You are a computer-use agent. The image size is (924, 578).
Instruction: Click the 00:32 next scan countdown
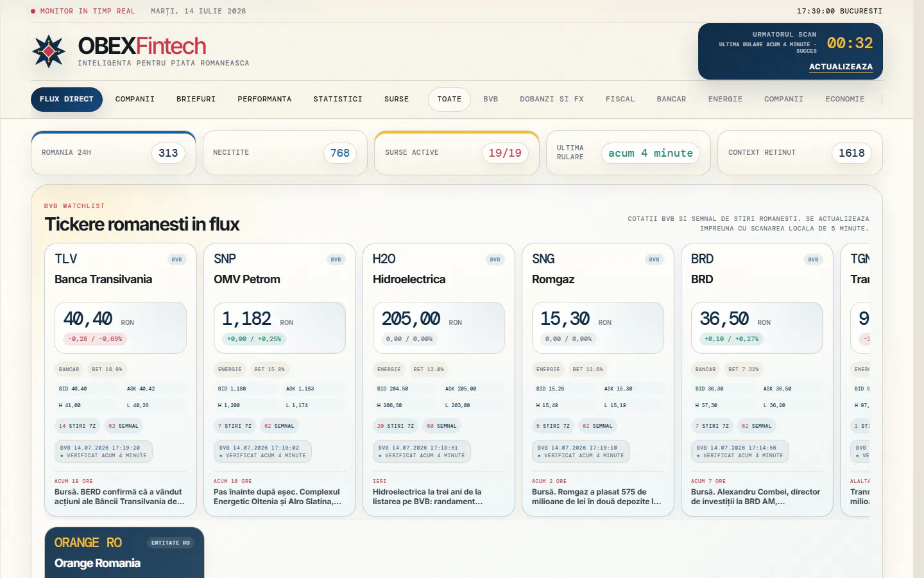click(x=850, y=43)
